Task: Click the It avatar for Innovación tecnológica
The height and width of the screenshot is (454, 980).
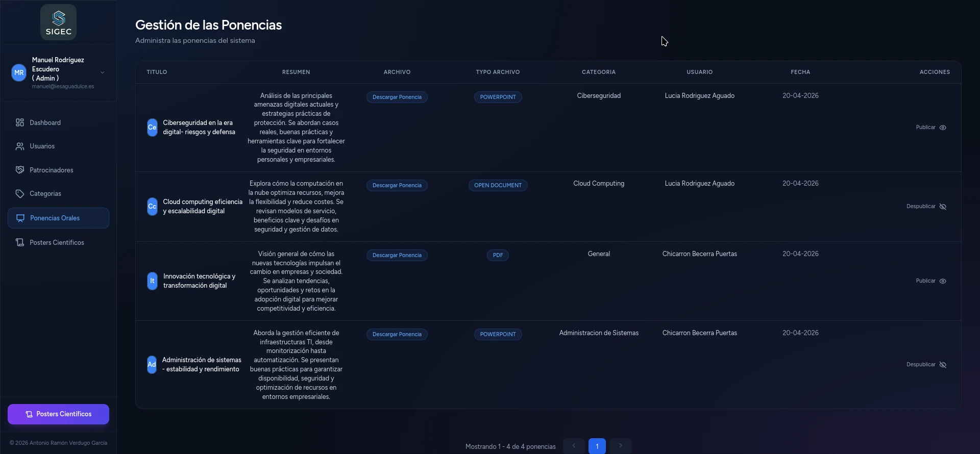Action: pyautogui.click(x=152, y=281)
